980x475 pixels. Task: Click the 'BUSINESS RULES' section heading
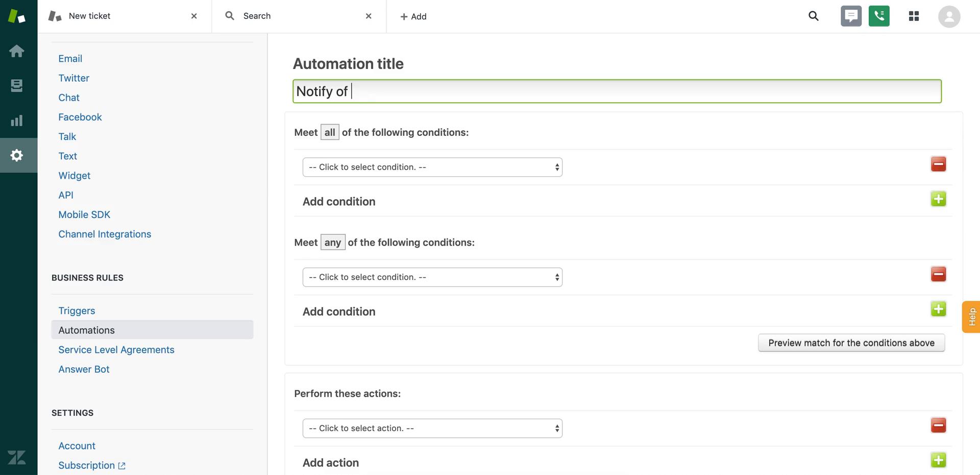click(87, 278)
